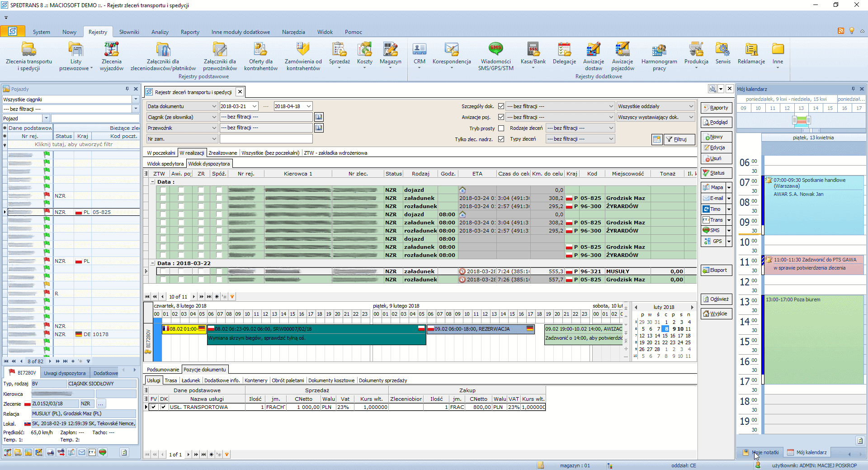Open Koszty ribbon icon
Viewport: 868px width, 470px height.
pyautogui.click(x=365, y=56)
